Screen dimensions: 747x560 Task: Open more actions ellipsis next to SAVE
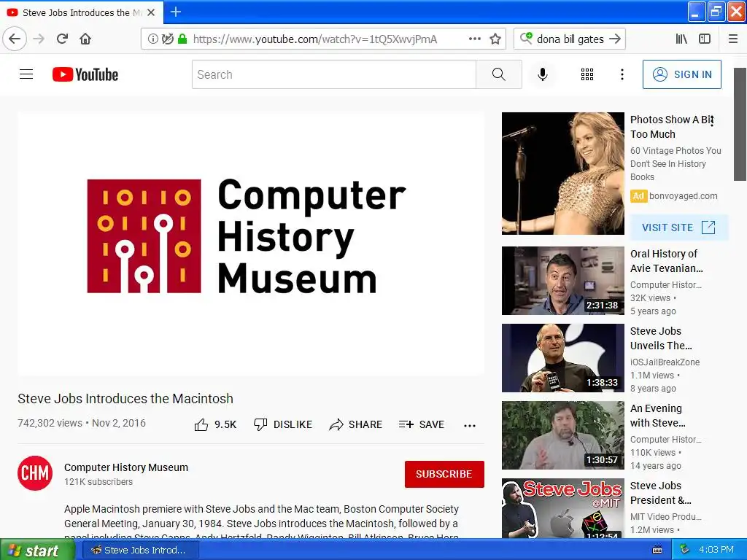point(470,426)
